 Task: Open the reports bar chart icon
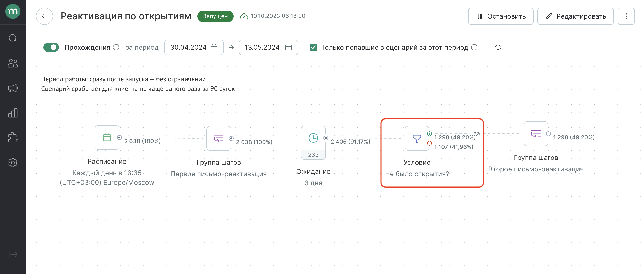[x=13, y=113]
